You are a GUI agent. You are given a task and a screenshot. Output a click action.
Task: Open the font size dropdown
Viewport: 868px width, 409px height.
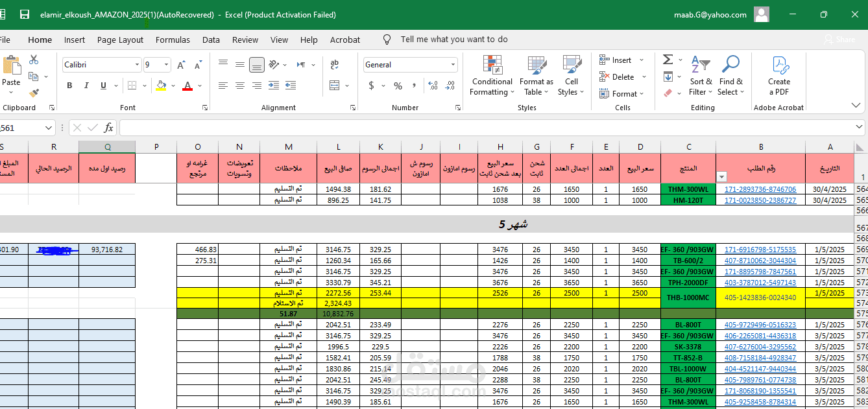167,65
